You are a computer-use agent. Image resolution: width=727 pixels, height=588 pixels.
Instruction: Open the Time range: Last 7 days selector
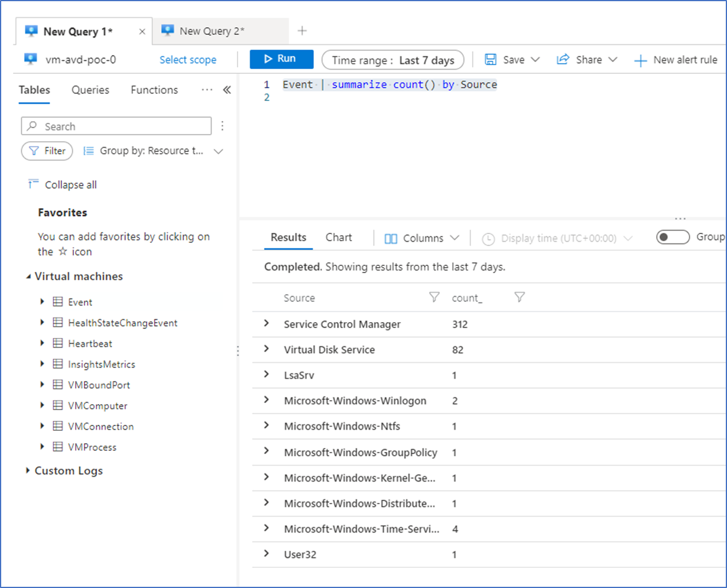click(x=393, y=60)
